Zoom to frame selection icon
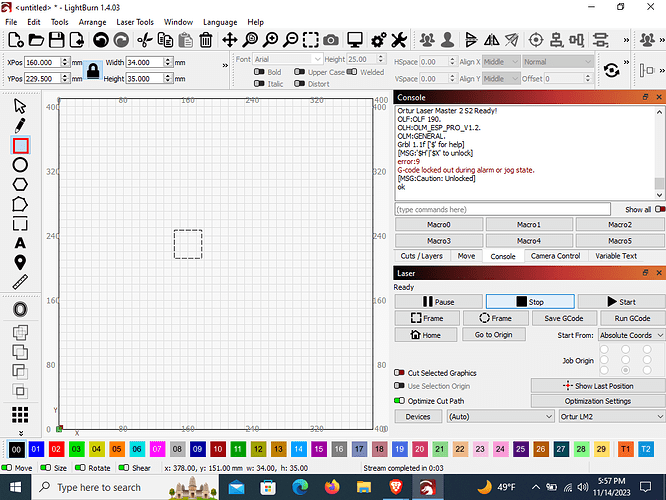 310,40
